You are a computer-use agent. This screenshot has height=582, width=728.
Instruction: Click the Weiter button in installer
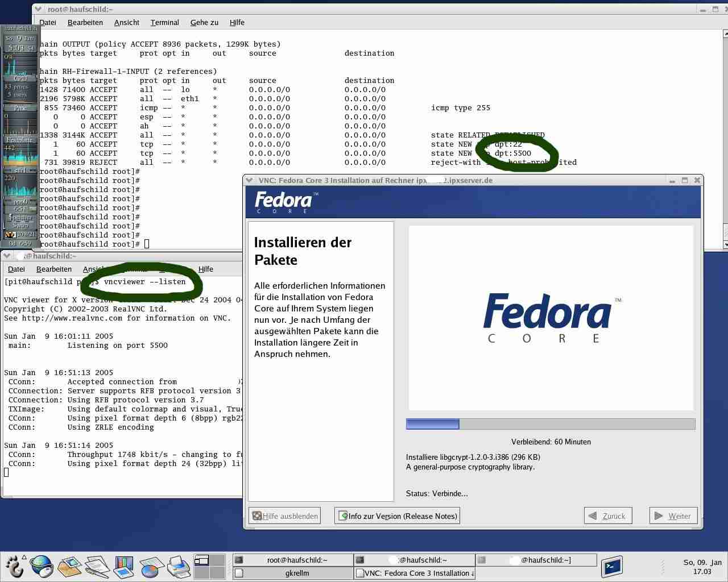coord(673,516)
